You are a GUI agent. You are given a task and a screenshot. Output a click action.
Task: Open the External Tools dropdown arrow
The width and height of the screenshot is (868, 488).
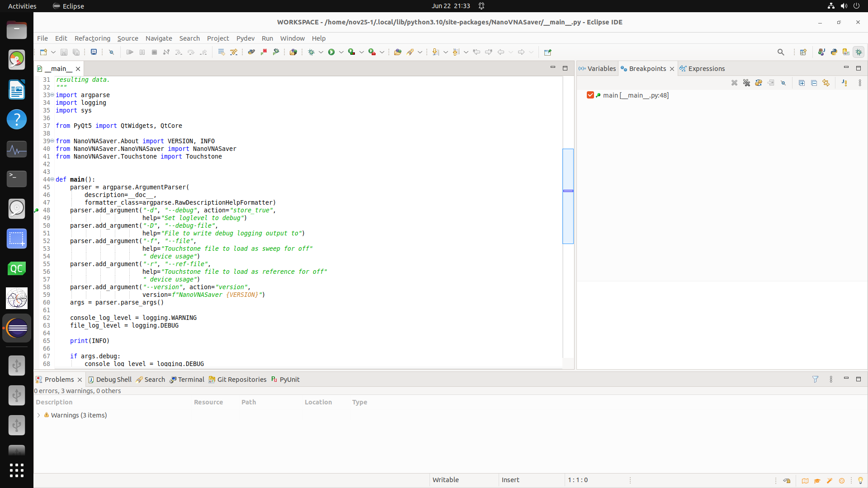[x=382, y=52]
